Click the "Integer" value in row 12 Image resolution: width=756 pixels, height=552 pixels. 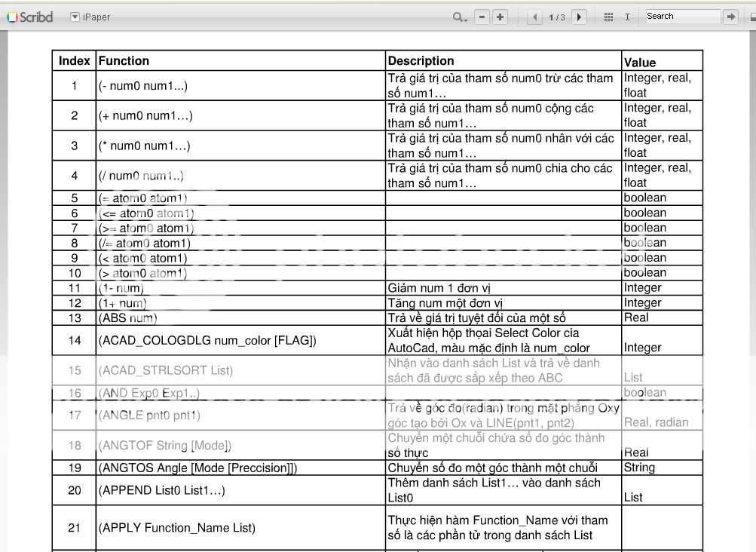[x=642, y=303]
